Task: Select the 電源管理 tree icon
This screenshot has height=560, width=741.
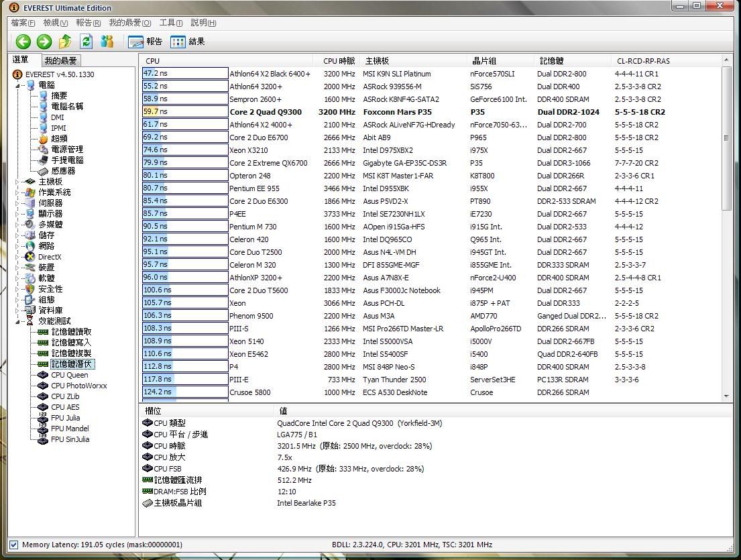Action: [44, 150]
